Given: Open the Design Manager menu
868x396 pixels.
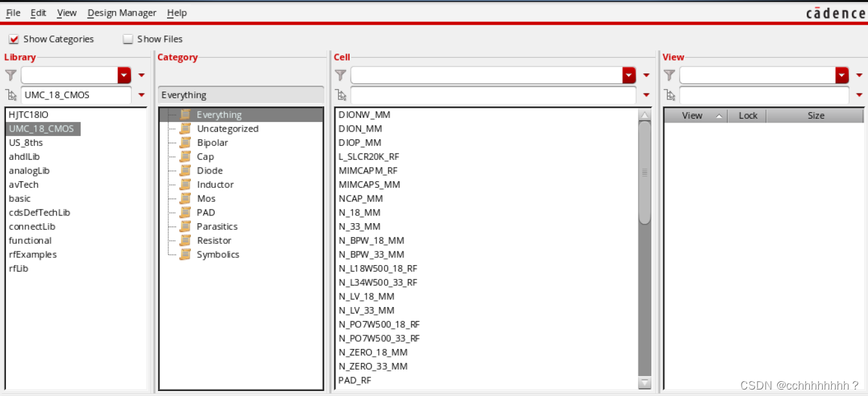Looking at the screenshot, I should (x=122, y=13).
